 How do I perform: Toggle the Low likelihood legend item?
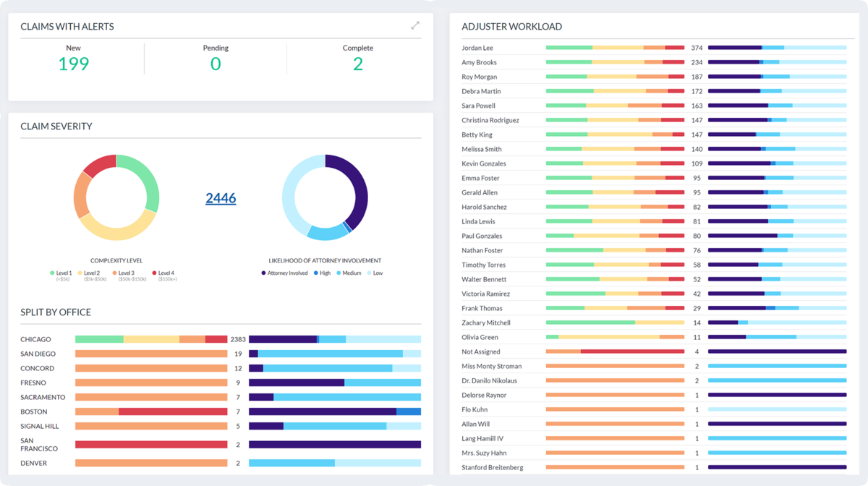click(x=378, y=273)
